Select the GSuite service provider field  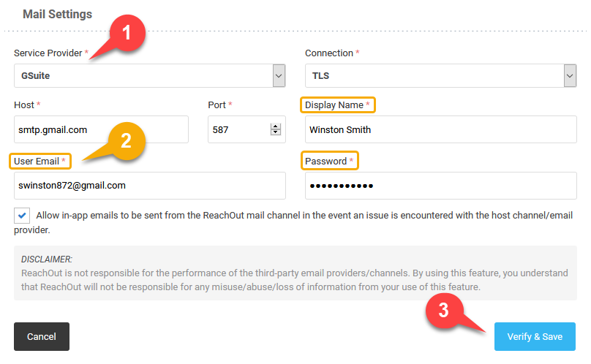[x=150, y=76]
